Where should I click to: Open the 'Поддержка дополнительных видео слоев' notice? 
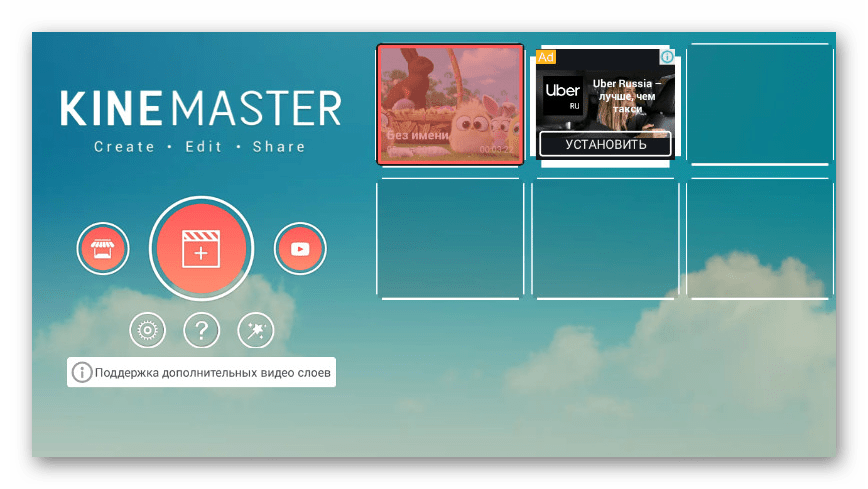point(212,373)
